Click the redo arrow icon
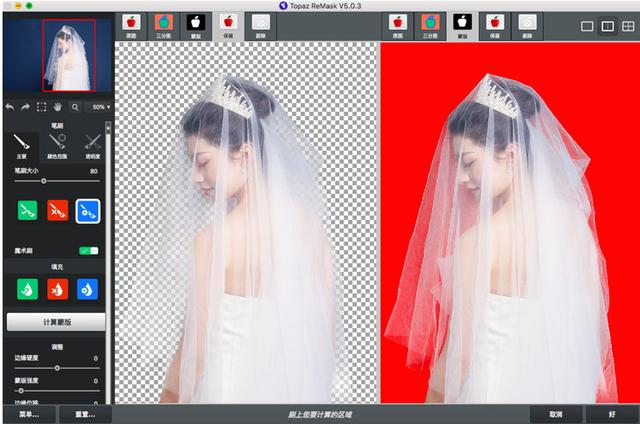 point(25,107)
